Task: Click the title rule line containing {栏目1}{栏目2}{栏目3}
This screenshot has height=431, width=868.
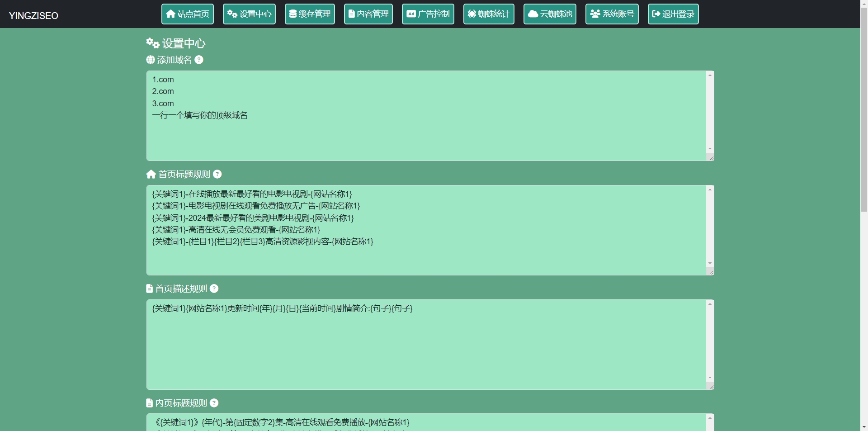Action: coord(263,242)
